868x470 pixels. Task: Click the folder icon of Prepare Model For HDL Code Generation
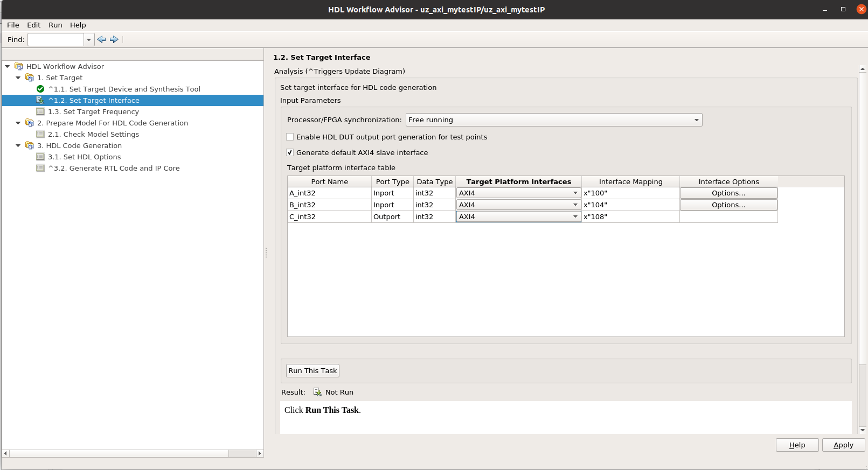[30, 123]
